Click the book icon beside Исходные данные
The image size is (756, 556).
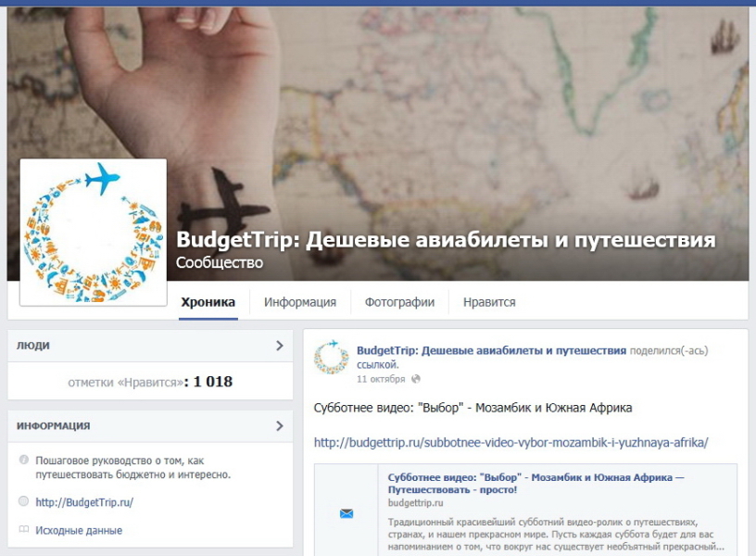pos(24,529)
